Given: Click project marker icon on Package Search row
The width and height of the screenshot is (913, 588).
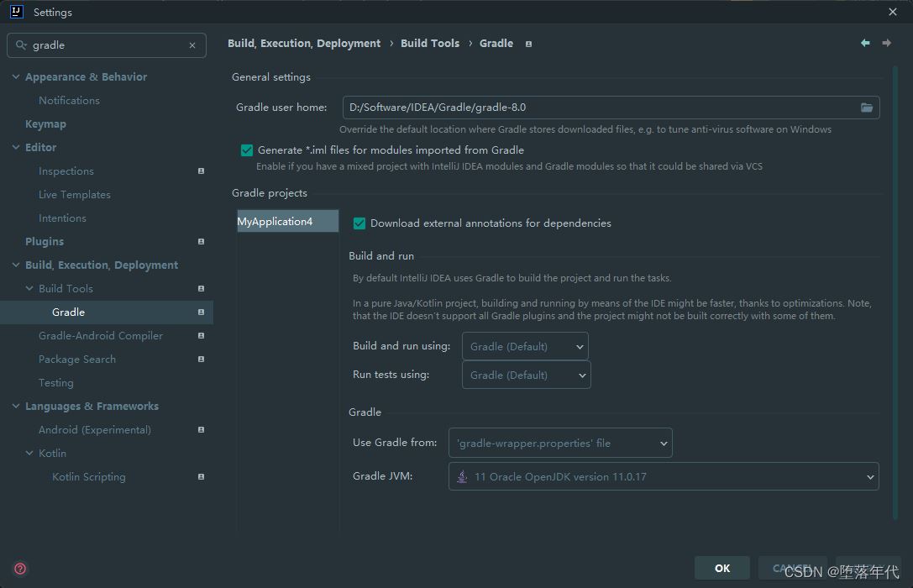Looking at the screenshot, I should 201,360.
